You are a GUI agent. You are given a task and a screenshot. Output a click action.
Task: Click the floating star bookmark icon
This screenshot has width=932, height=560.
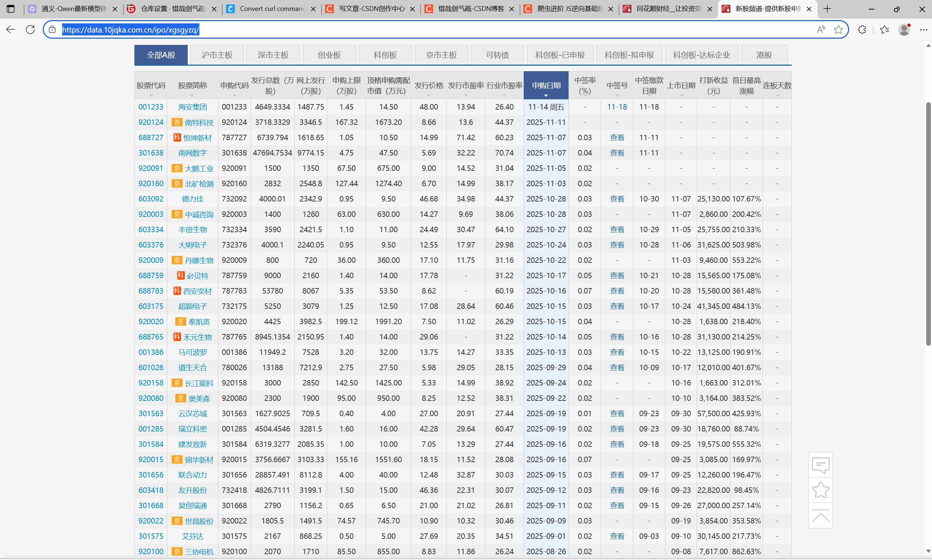click(x=820, y=490)
